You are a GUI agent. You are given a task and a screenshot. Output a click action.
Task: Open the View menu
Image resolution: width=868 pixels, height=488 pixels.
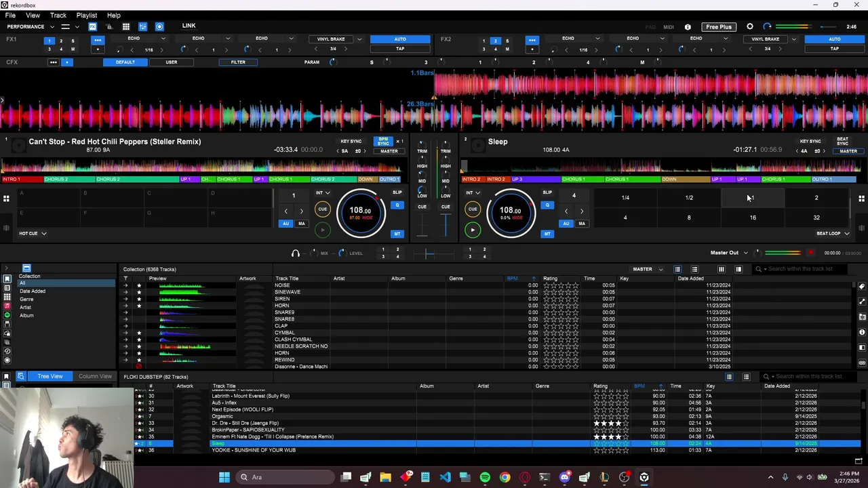(x=33, y=15)
